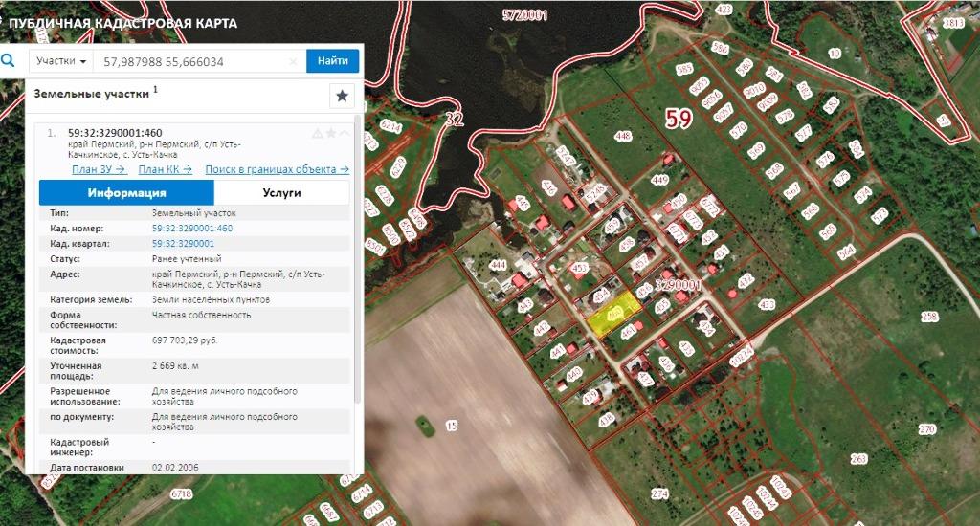Select the result title 59:32:3290001:460
Screen dimensions: 980x526
pyautogui.click(x=115, y=133)
